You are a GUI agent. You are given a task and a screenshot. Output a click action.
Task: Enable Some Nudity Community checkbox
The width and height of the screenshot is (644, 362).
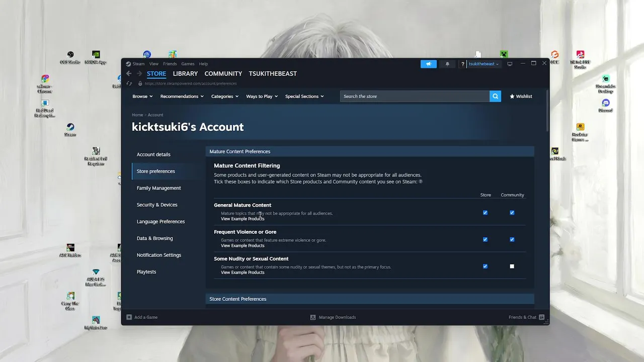[x=512, y=266]
